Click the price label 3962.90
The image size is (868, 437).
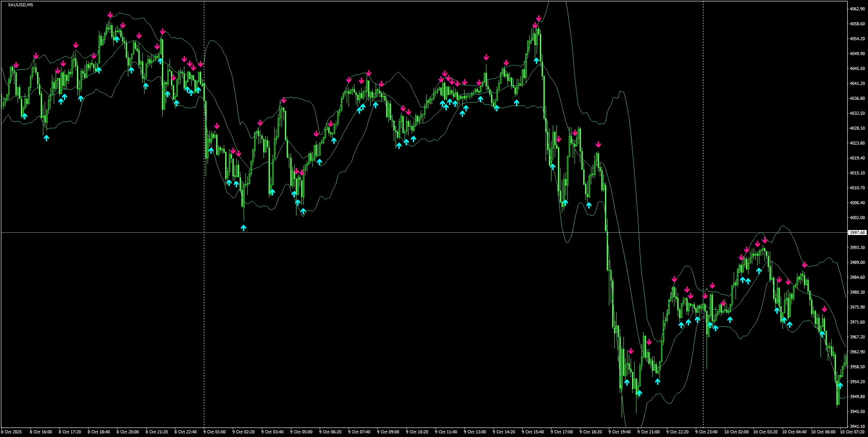pyautogui.click(x=857, y=352)
